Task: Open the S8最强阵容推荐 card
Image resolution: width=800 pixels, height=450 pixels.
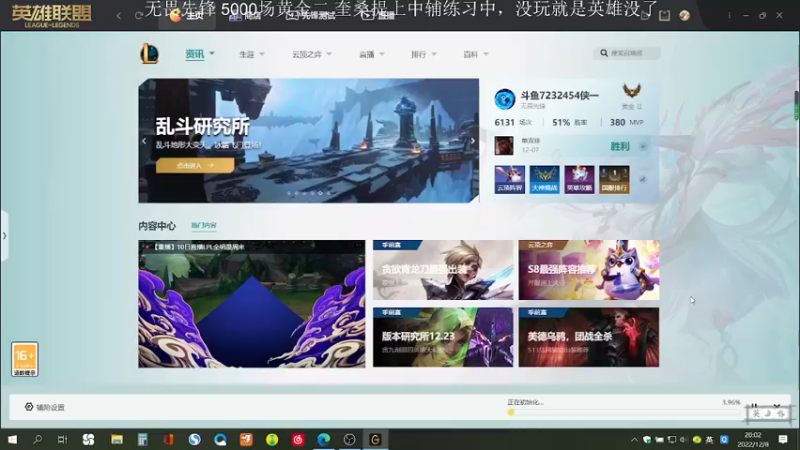Action: (589, 270)
